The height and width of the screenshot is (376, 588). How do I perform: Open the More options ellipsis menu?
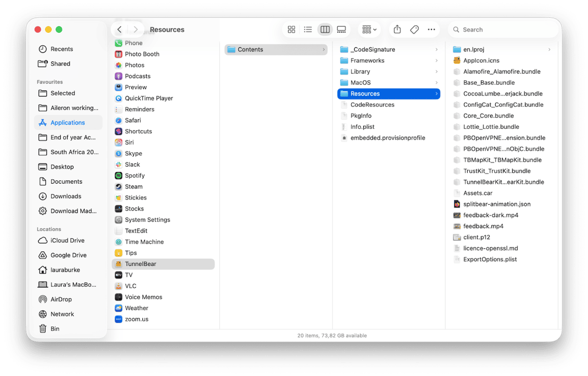[431, 29]
